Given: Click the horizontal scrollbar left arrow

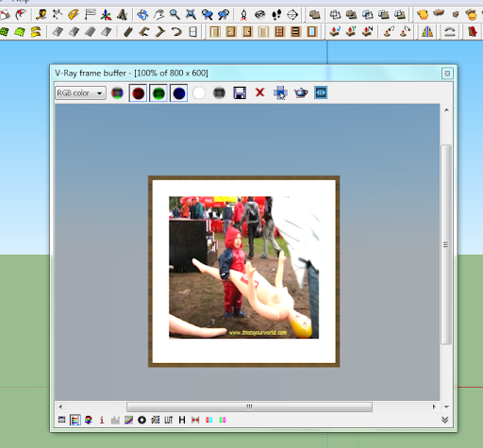Looking at the screenshot, I should point(60,407).
